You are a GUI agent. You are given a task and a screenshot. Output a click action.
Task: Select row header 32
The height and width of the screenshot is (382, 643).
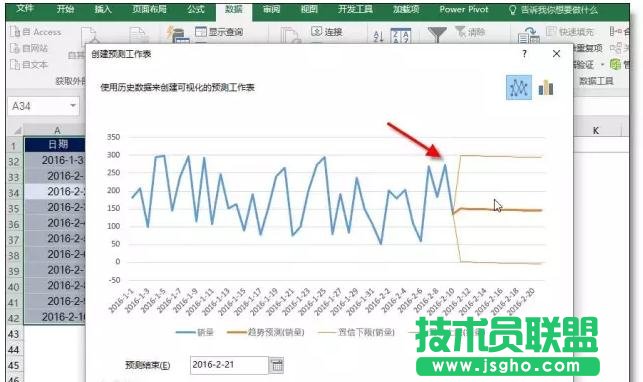14,161
